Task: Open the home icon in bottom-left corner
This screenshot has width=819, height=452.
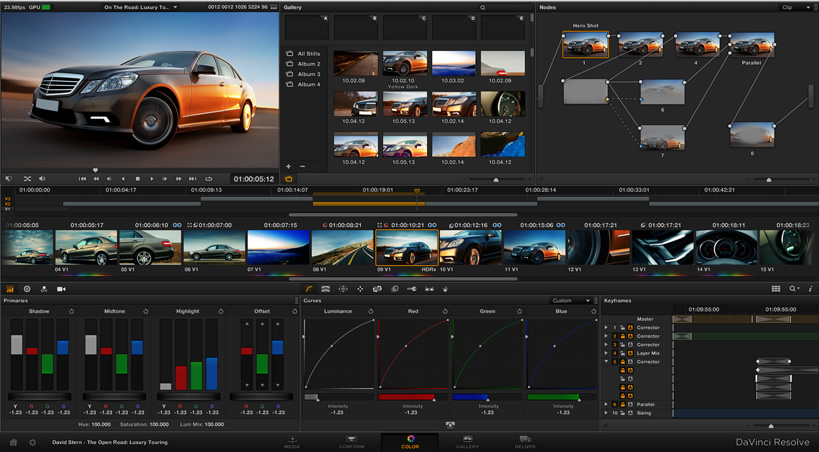Action: [13, 441]
